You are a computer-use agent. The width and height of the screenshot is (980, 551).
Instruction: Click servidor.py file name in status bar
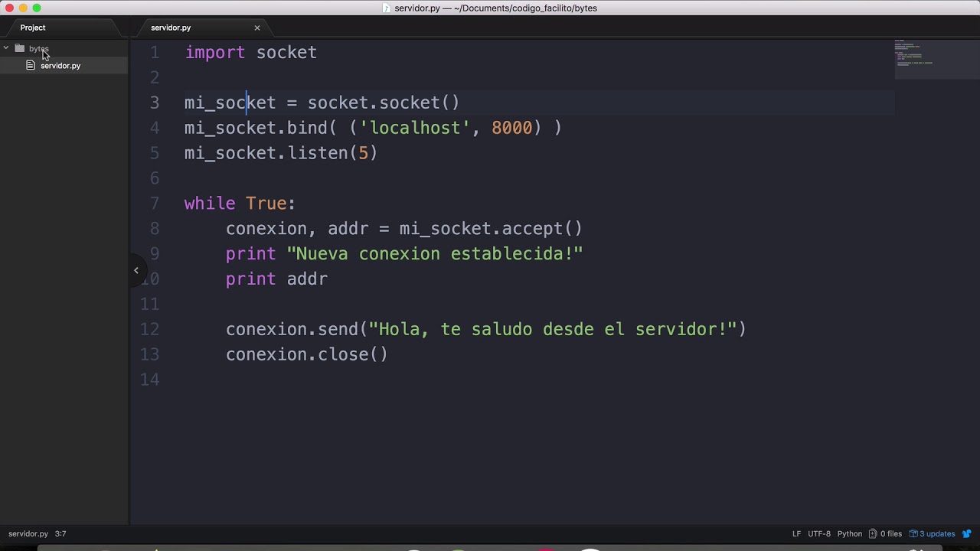(x=28, y=534)
